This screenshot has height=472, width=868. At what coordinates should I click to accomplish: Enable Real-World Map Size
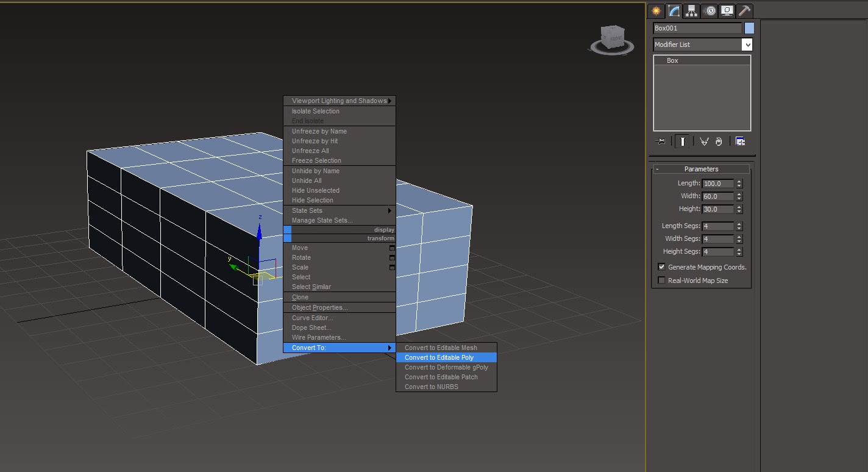661,280
